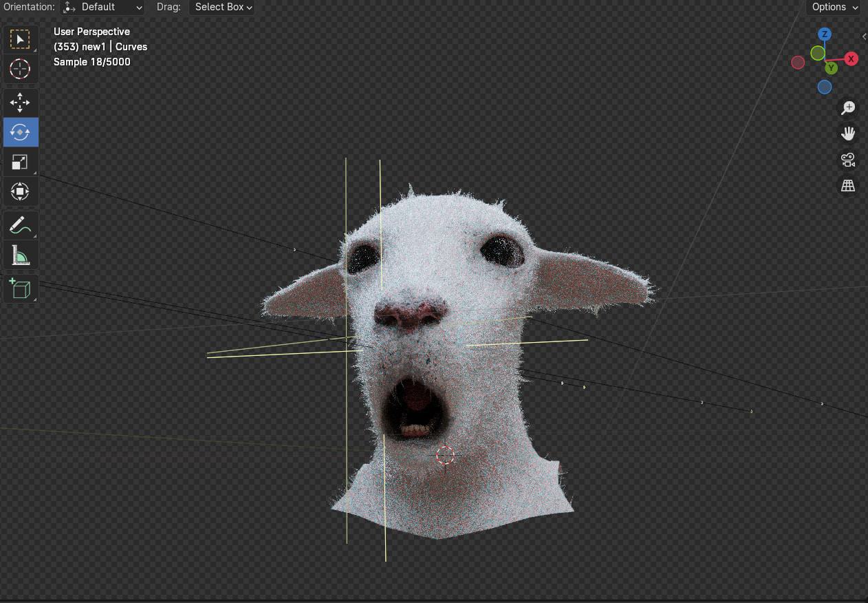Click the hand pan view icon
Image resolution: width=868 pixels, height=603 pixels.
(x=848, y=134)
